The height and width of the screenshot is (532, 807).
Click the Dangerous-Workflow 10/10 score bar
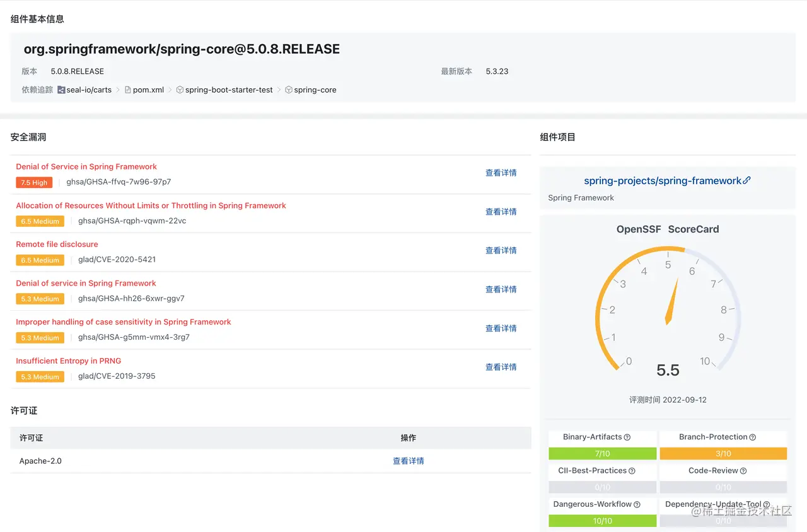[x=602, y=521]
